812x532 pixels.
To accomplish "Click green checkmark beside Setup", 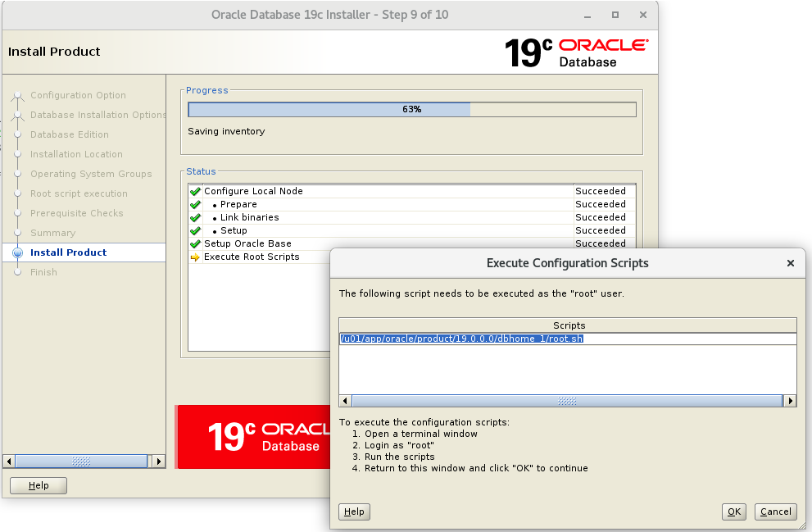I will 195,230.
